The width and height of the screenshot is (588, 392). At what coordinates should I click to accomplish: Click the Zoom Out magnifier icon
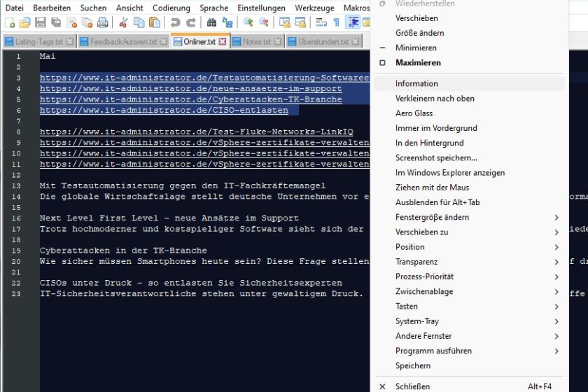(264, 22)
